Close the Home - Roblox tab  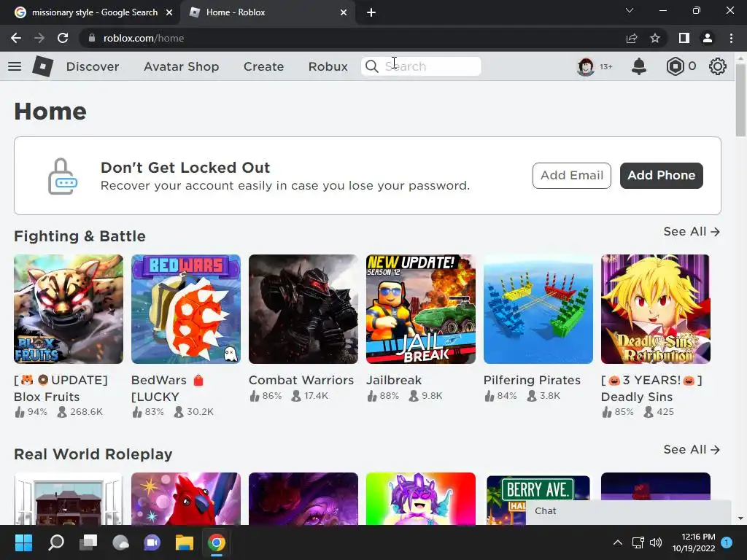coord(344,12)
